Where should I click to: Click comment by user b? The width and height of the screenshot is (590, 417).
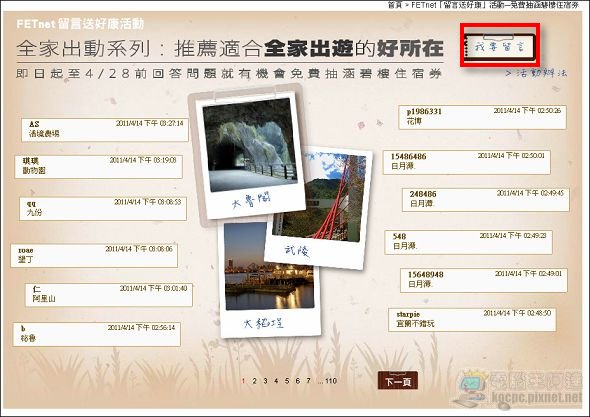click(97, 334)
